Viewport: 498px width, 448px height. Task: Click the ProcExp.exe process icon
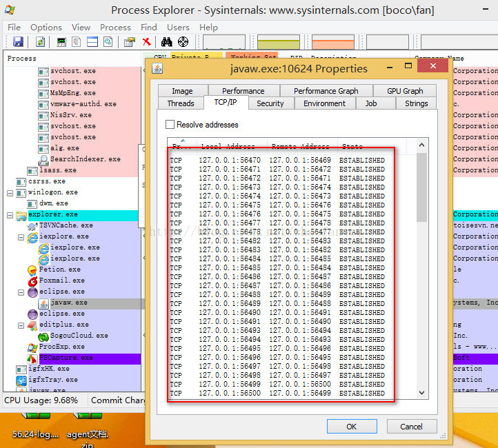coord(32,348)
